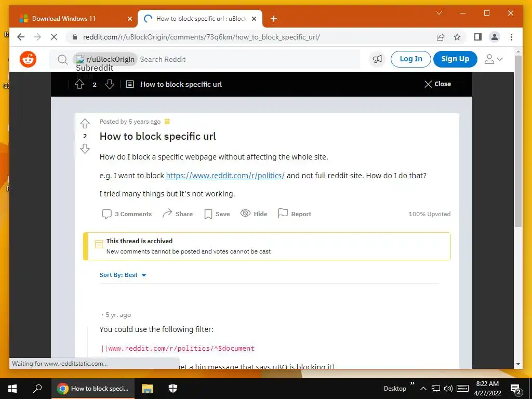Click the touch keyboard icon in tray
The width and height of the screenshot is (532, 399).
click(x=463, y=389)
